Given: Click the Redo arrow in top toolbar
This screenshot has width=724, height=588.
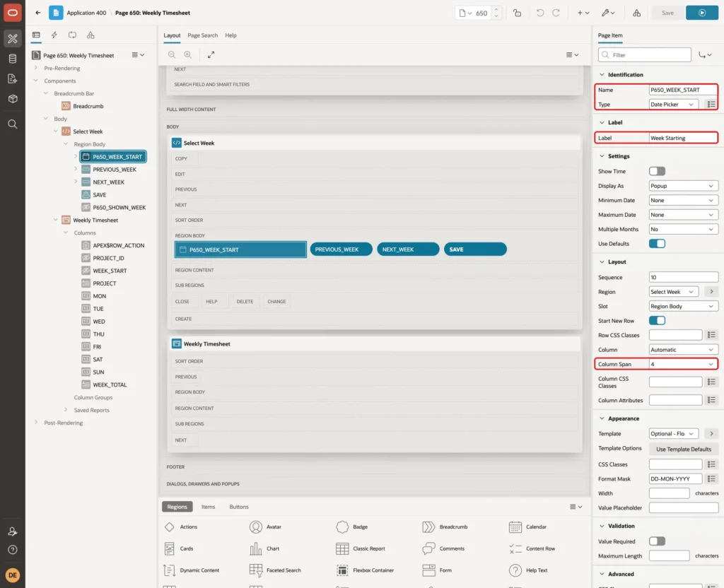Looking at the screenshot, I should pos(556,13).
